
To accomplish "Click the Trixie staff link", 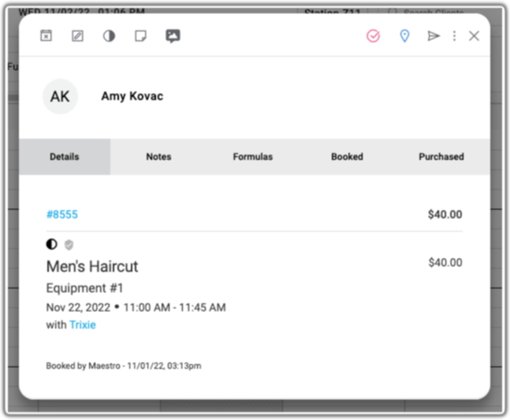I will (x=83, y=325).
